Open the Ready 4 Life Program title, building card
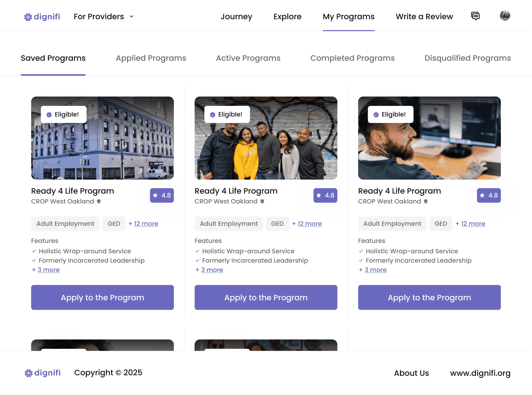The image size is (532, 395). click(73, 191)
